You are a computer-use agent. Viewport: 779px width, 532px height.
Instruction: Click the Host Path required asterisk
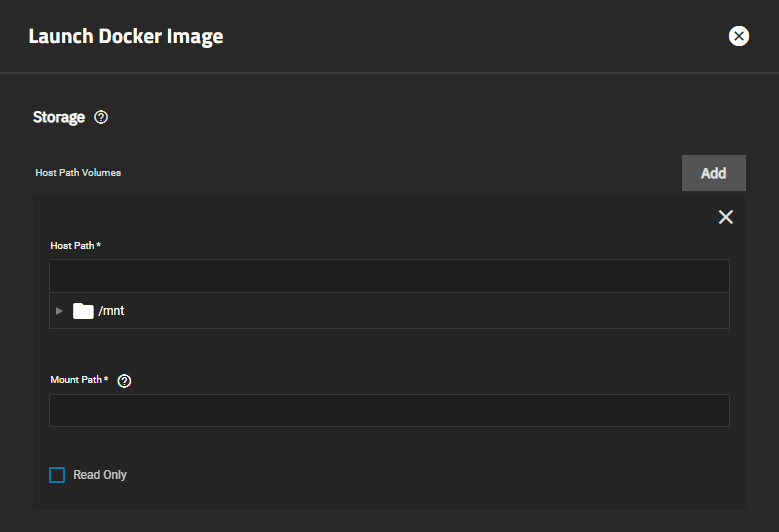coord(99,245)
